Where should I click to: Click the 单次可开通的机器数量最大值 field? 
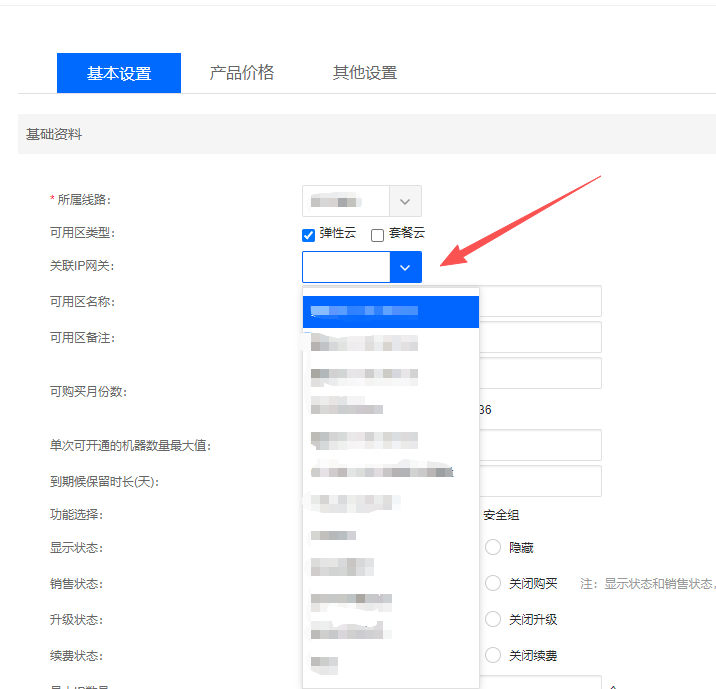pyautogui.click(x=540, y=445)
